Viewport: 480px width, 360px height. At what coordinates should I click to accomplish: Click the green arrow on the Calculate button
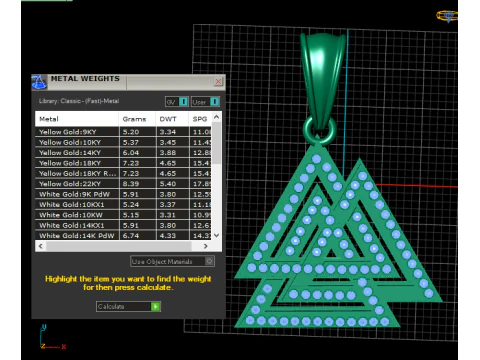pos(156,306)
